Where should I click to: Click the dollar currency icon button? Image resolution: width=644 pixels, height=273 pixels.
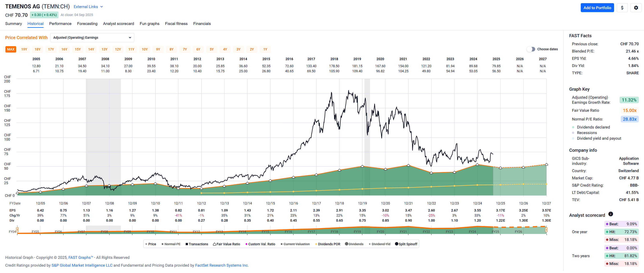tap(622, 8)
